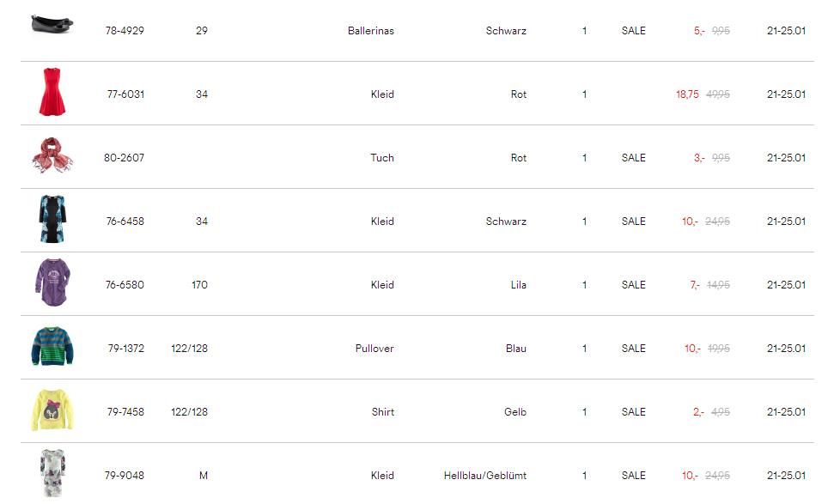Click the blue-green striped pullover image
Screen dimensions: 834x504
(x=52, y=347)
